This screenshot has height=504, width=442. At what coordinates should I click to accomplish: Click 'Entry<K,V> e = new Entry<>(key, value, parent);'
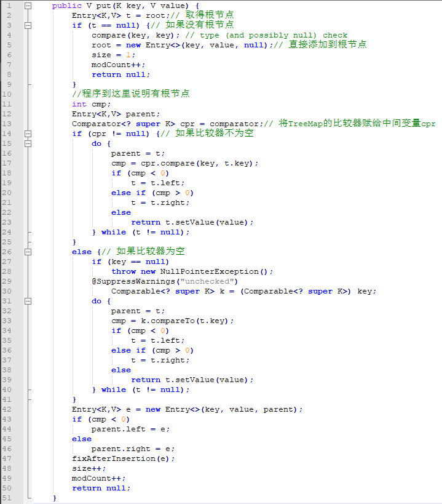[187, 409]
